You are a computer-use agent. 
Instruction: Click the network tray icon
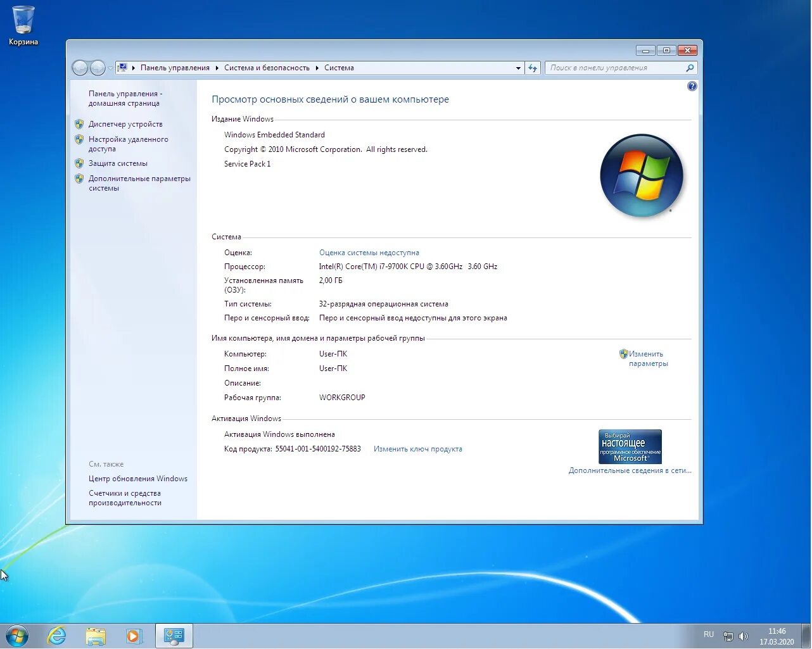coord(728,636)
